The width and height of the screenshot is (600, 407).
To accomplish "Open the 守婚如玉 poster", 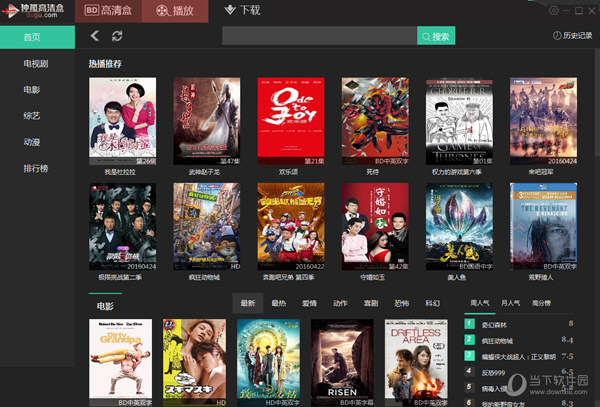I will (375, 226).
